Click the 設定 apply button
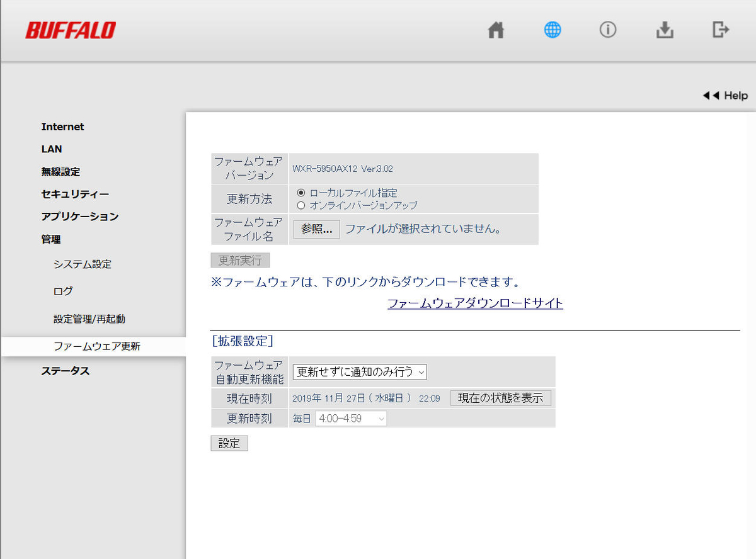 coord(229,443)
